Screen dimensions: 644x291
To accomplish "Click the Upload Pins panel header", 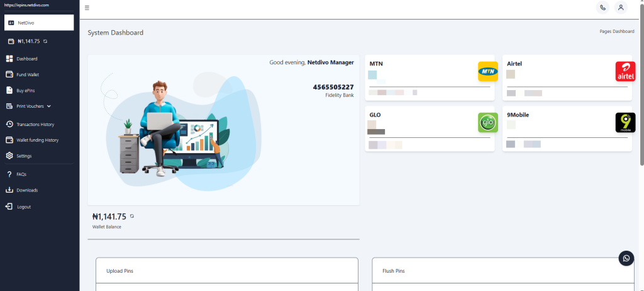I will tap(227, 271).
